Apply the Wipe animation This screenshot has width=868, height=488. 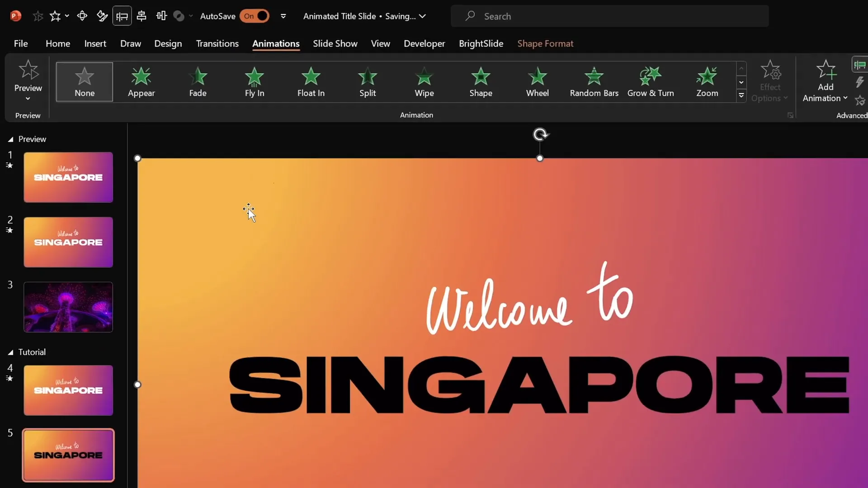click(424, 82)
